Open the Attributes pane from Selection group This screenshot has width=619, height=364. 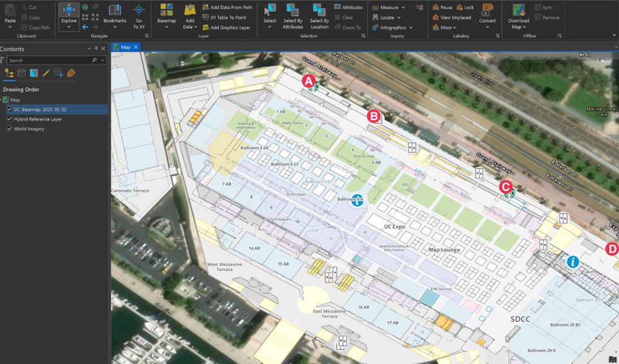click(x=348, y=7)
